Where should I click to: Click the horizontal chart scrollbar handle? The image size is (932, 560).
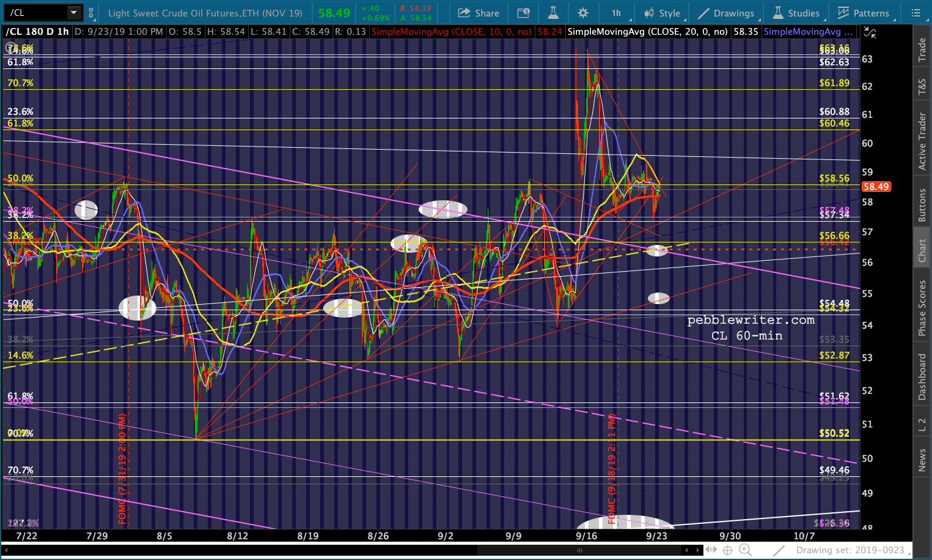579,550
